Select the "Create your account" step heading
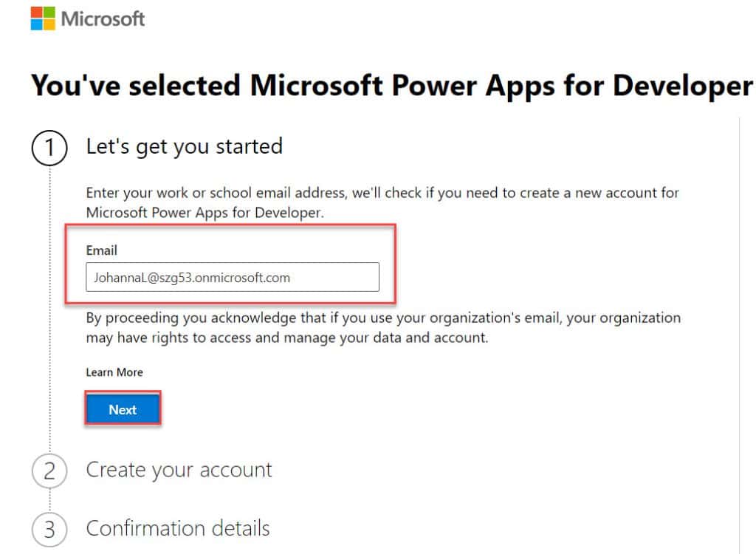The width and height of the screenshot is (756, 554). [179, 470]
